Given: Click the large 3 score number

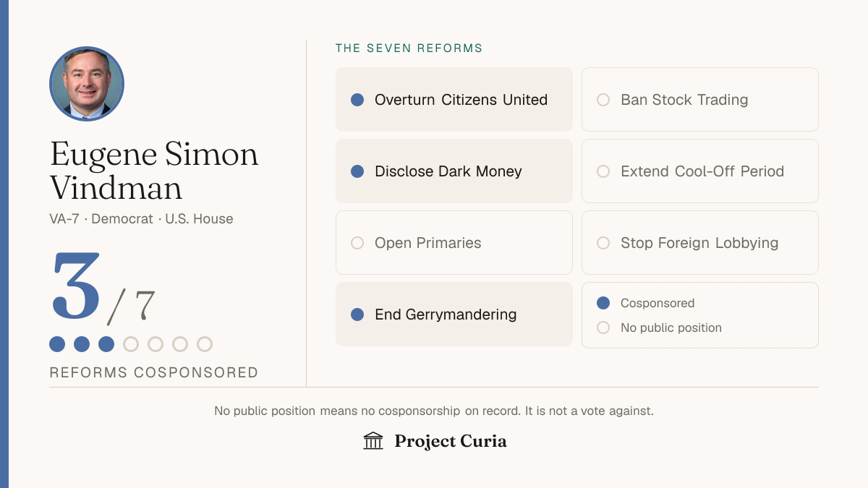Looking at the screenshot, I should coord(76,286).
